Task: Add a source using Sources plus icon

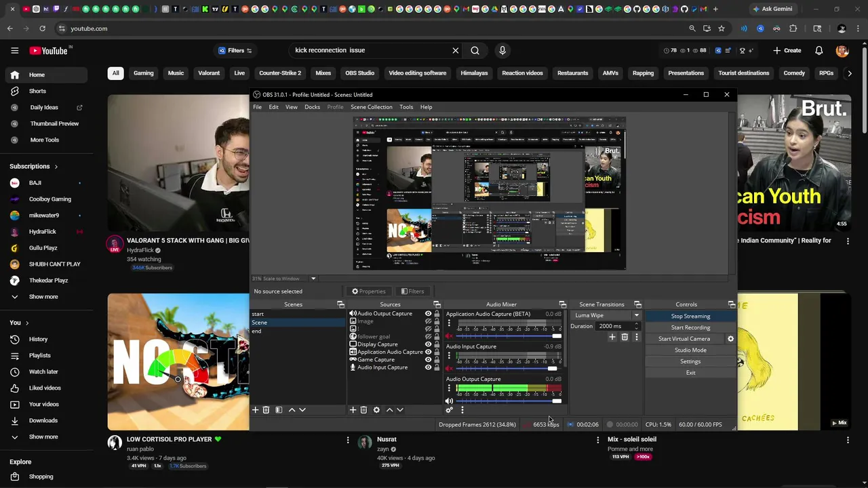Action: click(x=353, y=410)
